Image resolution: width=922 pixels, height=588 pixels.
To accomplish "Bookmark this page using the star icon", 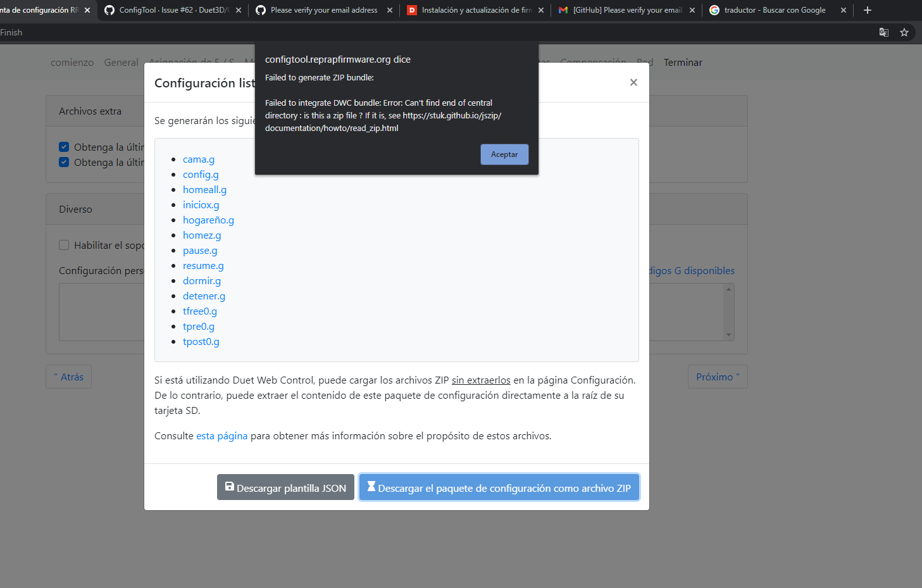I will click(x=904, y=32).
